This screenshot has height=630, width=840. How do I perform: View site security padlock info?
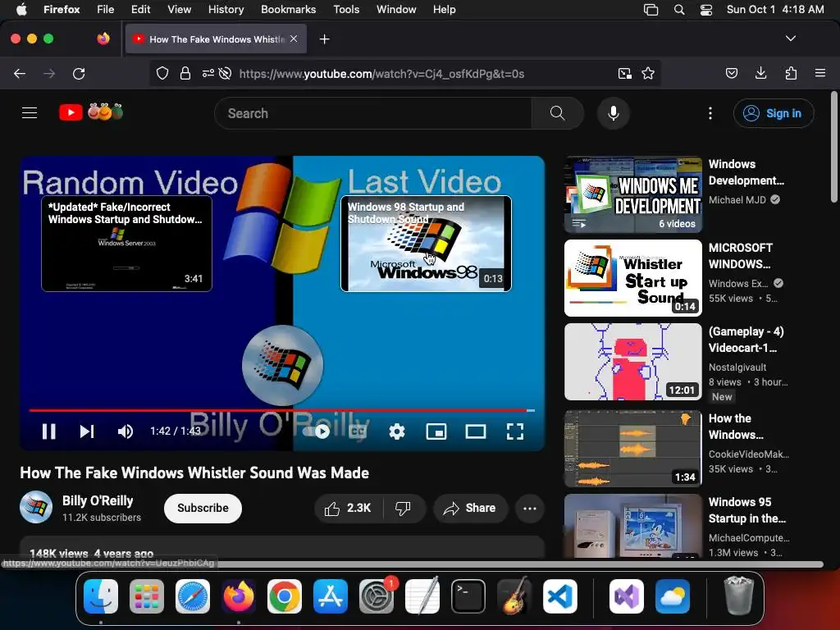185,73
